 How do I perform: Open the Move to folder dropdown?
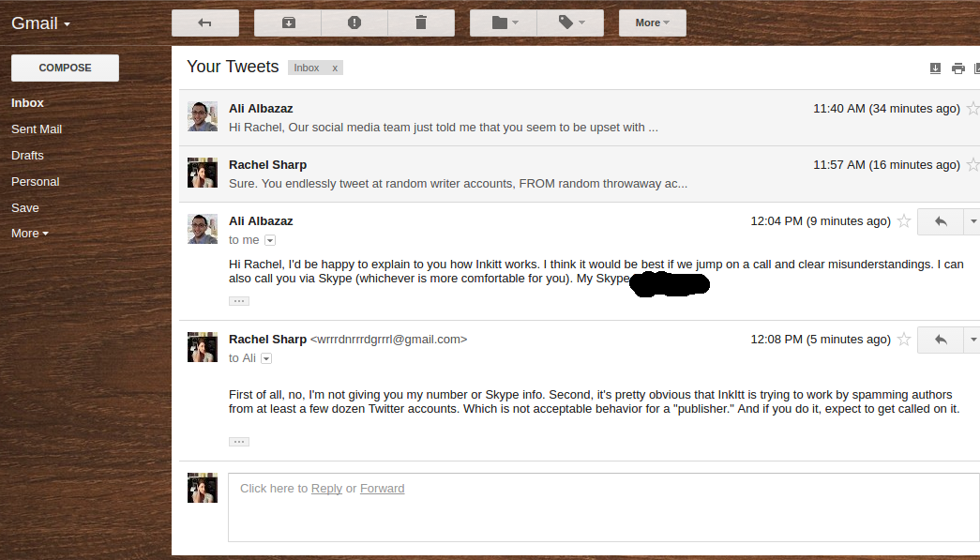(x=503, y=23)
